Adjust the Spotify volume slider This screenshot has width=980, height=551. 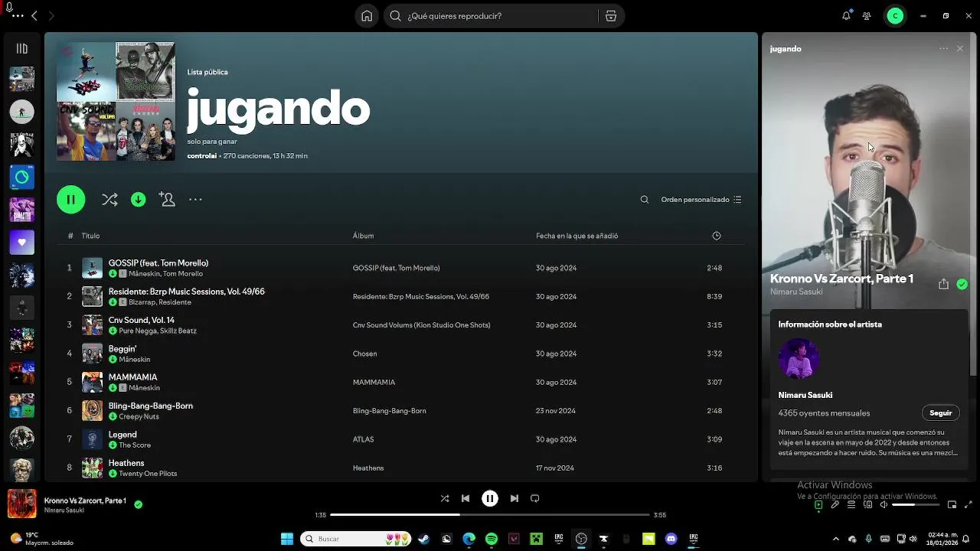pos(915,505)
